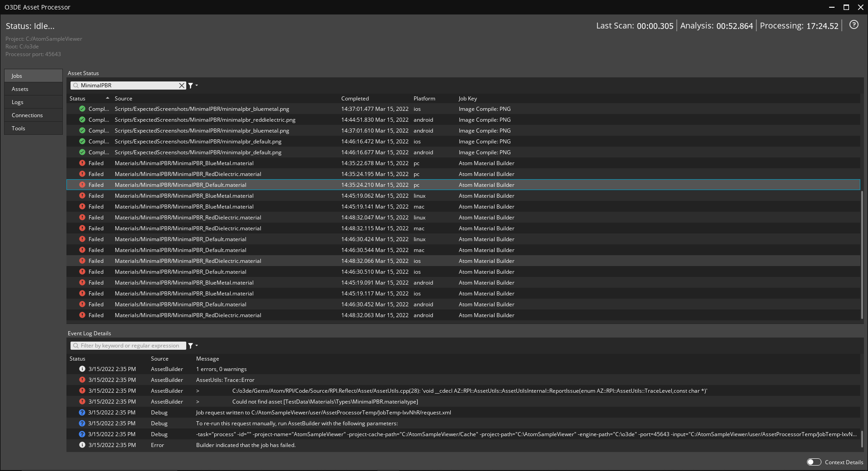Switch to the Assets tab
Viewport: 868px width, 471px height.
(x=33, y=89)
